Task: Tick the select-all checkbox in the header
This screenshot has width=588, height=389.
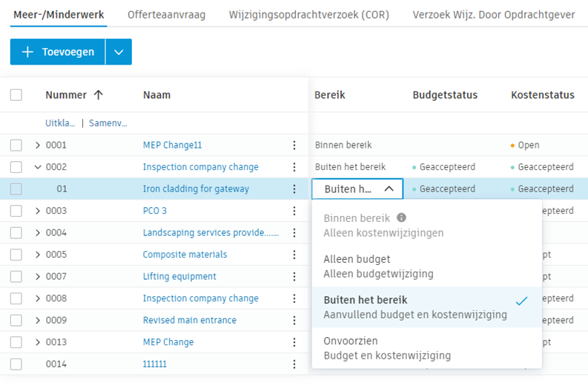Action: tap(16, 95)
